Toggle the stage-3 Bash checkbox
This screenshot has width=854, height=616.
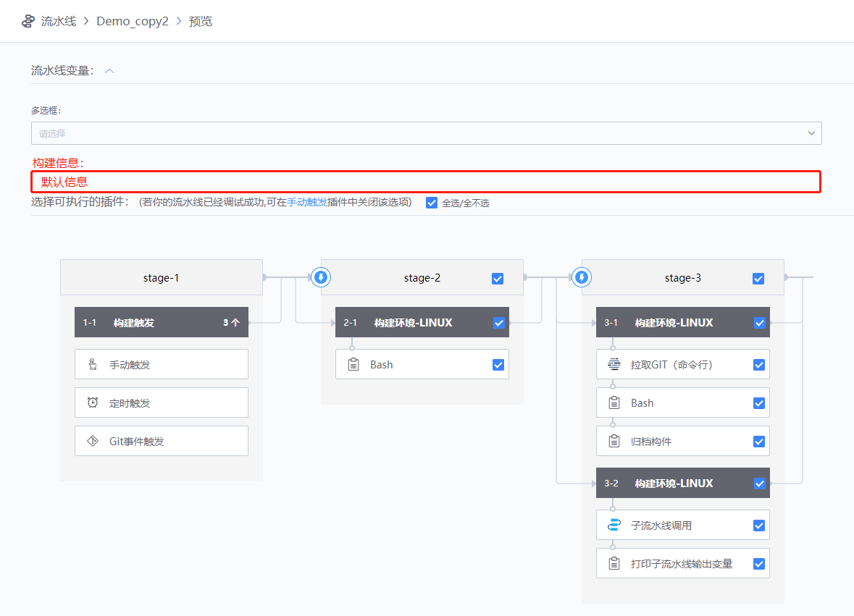(x=758, y=403)
